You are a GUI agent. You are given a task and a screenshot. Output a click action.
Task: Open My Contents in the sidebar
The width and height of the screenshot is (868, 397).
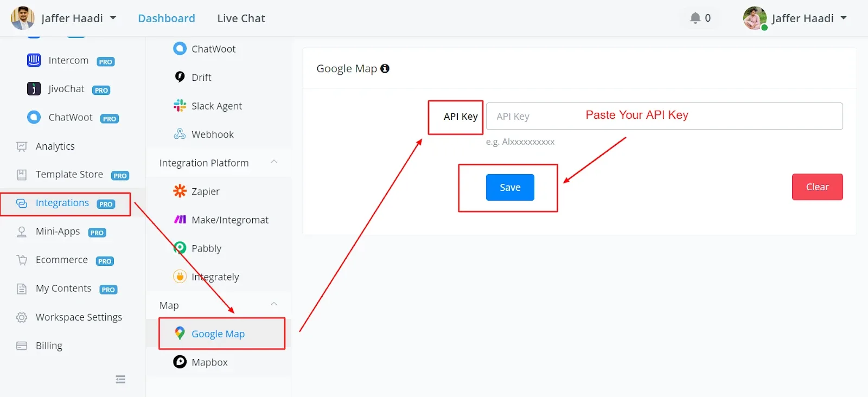[x=63, y=289]
